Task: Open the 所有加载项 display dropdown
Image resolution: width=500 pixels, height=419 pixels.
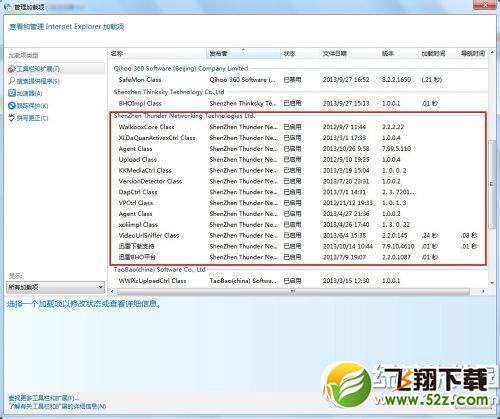Action: [55, 287]
